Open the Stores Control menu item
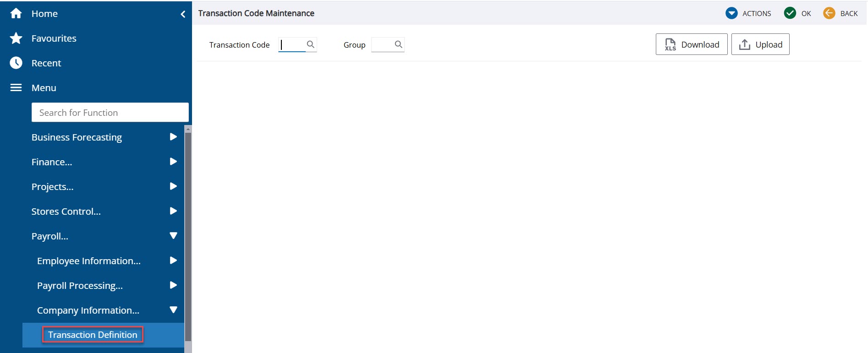The height and width of the screenshot is (353, 868). pos(66,211)
